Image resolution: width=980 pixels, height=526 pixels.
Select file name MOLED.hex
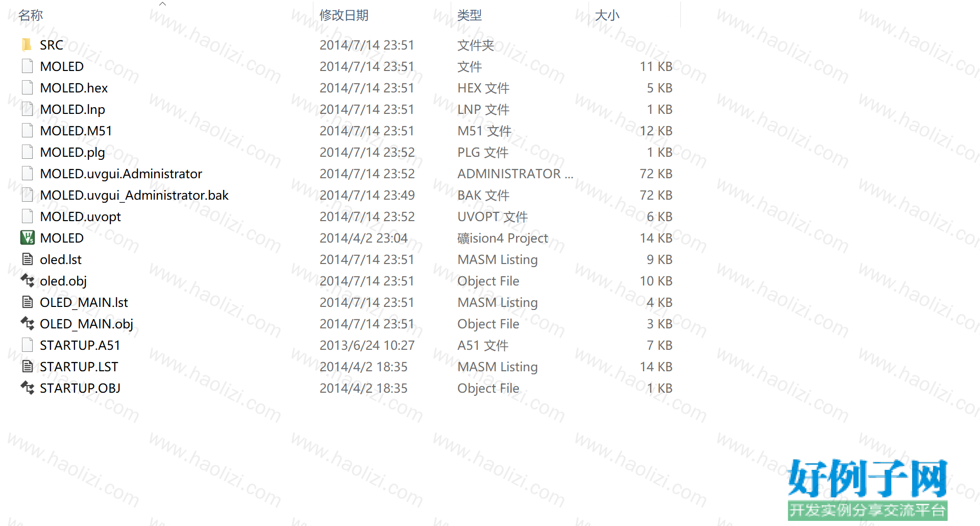click(x=74, y=88)
